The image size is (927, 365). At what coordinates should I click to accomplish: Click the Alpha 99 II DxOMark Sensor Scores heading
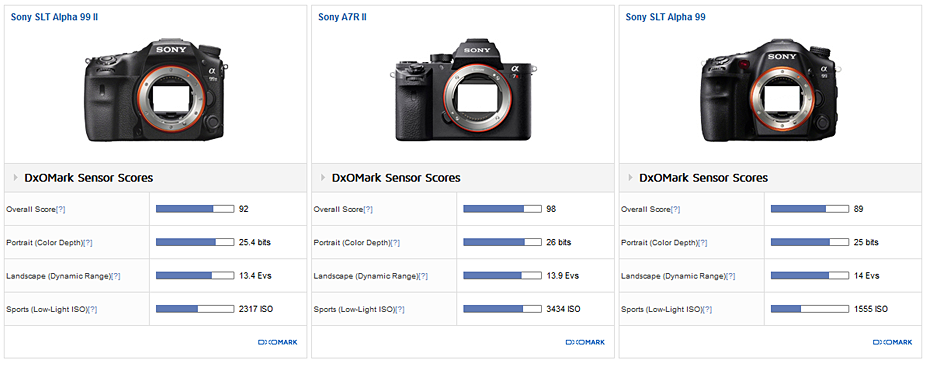point(89,177)
